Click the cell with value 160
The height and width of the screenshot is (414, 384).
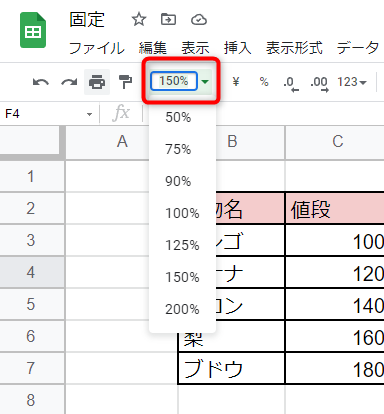[x=335, y=336]
